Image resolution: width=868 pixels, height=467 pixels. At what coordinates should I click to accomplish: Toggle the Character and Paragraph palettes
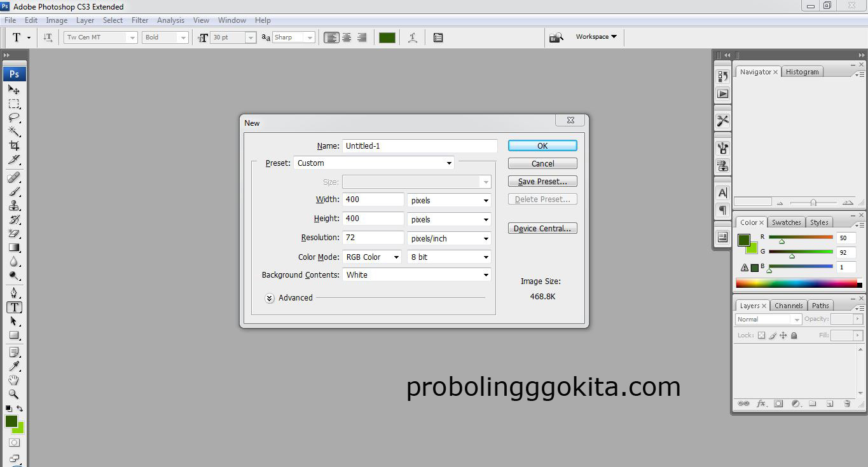click(438, 37)
